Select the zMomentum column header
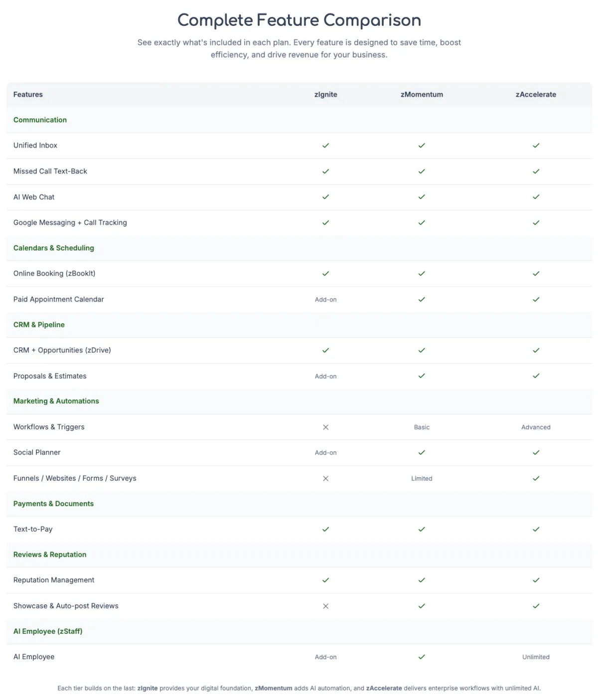This screenshot has height=700, width=598. tap(422, 95)
